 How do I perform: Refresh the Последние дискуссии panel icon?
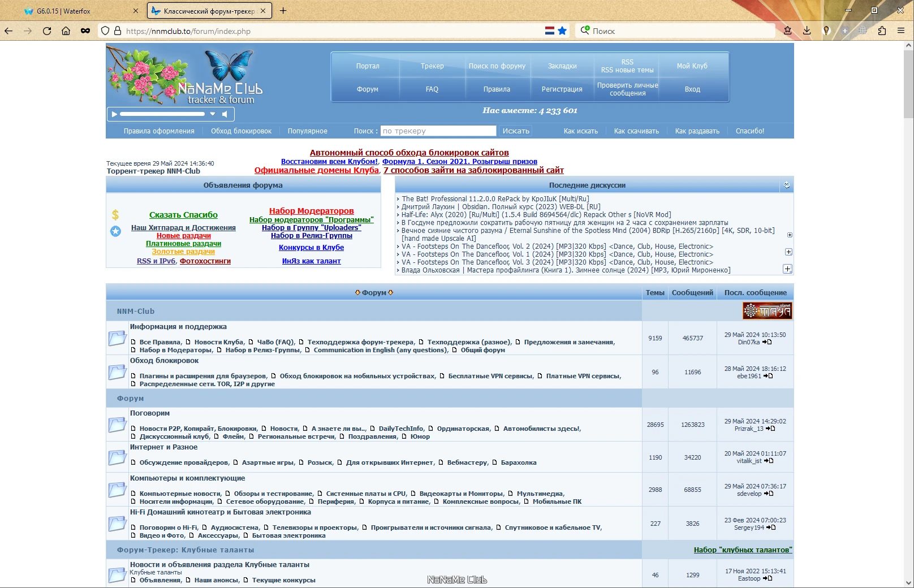(786, 185)
